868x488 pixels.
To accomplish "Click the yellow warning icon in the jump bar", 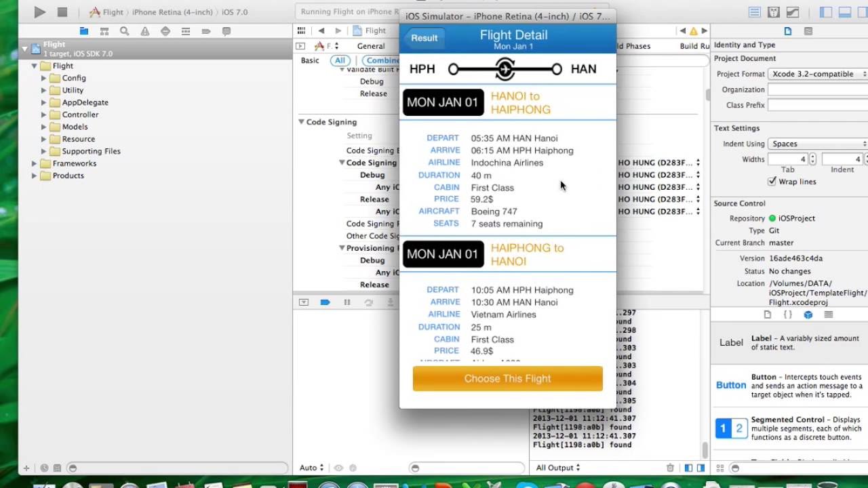I will pyautogui.click(x=694, y=31).
